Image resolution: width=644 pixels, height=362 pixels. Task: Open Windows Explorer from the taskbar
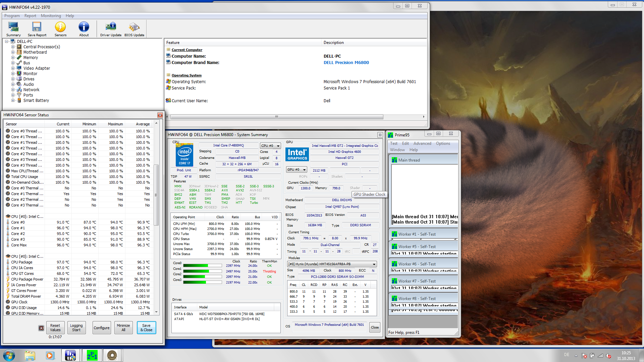pos(30,355)
